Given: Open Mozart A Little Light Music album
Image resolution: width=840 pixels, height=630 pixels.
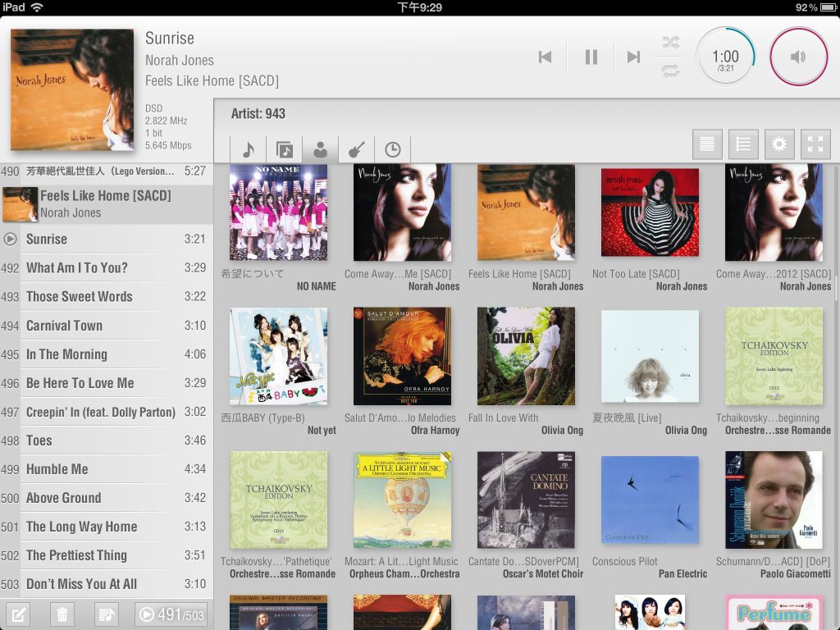Looking at the screenshot, I should click(402, 500).
